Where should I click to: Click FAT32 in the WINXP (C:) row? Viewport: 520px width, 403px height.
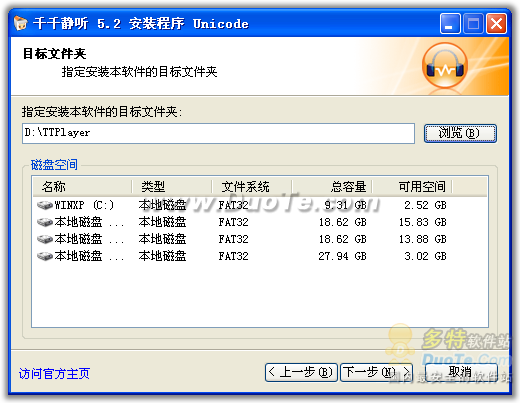[x=233, y=205]
